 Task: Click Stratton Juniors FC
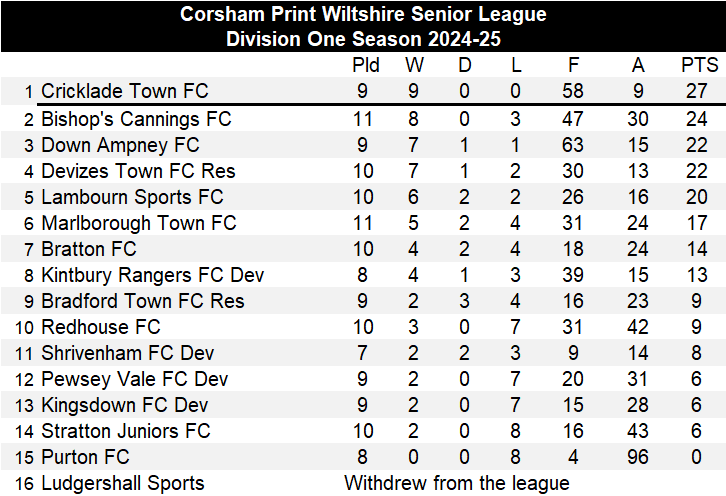click(x=126, y=431)
